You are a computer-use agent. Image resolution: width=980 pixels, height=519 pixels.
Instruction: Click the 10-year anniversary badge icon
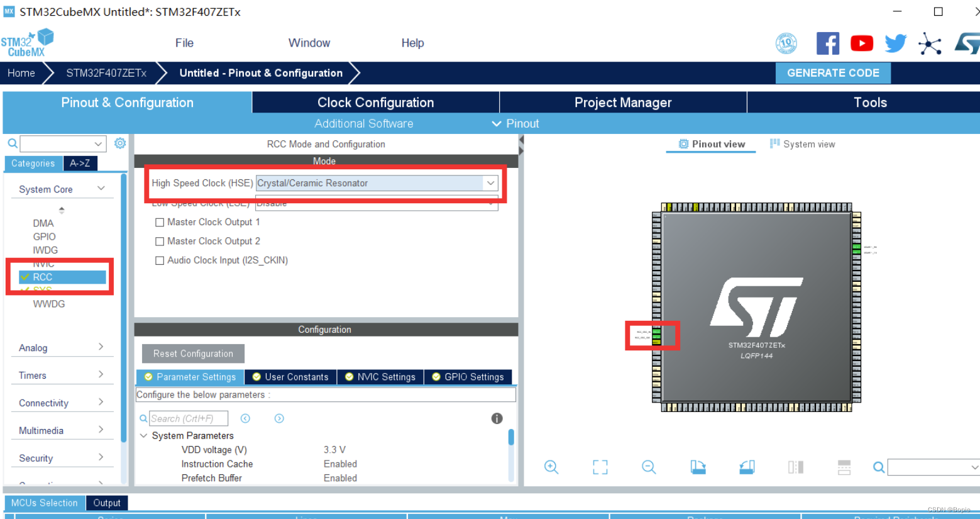coord(786,43)
